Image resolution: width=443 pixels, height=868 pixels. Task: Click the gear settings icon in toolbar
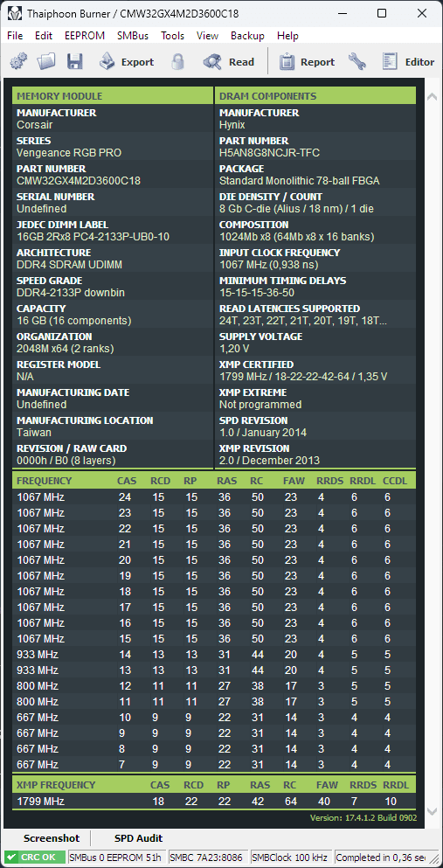pos(18,61)
